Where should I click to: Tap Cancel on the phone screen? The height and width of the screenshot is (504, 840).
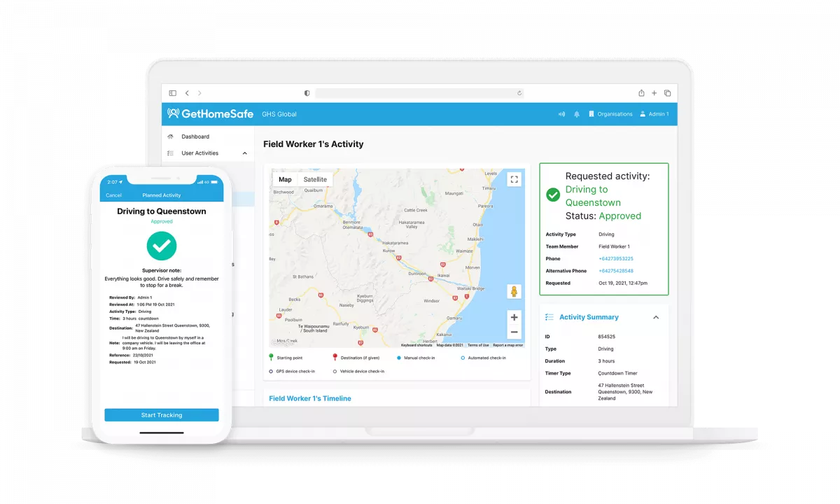[x=113, y=195]
